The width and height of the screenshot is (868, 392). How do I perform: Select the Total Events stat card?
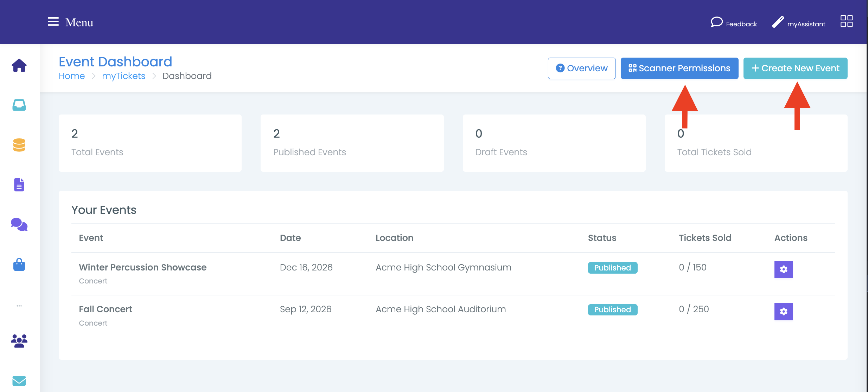(150, 143)
